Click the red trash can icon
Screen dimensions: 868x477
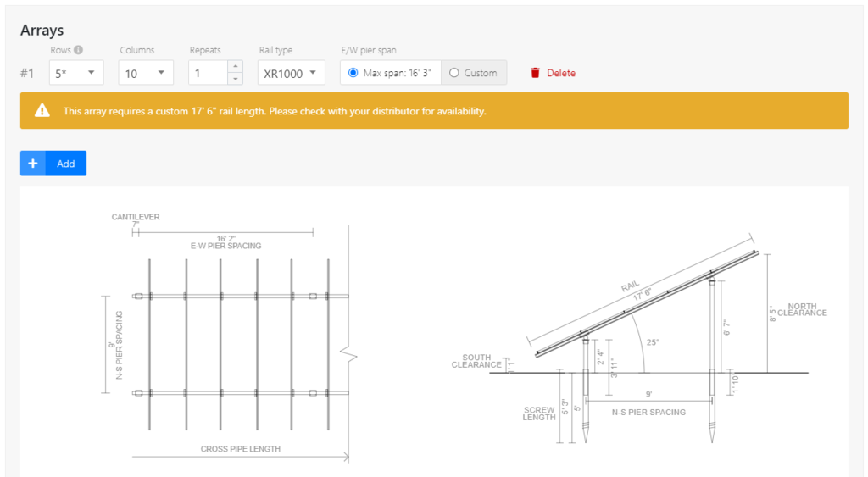tap(535, 73)
